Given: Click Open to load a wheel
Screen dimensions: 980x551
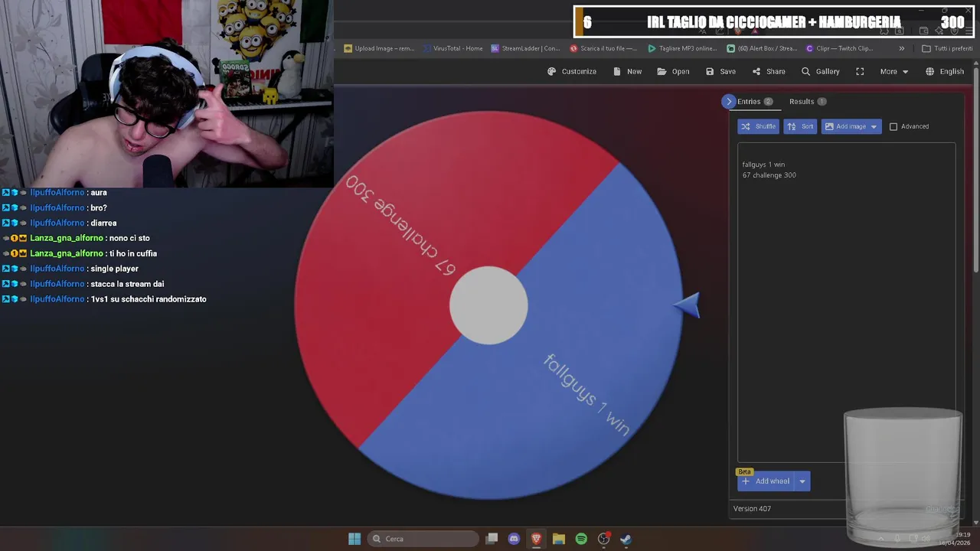Looking at the screenshot, I should click(673, 71).
